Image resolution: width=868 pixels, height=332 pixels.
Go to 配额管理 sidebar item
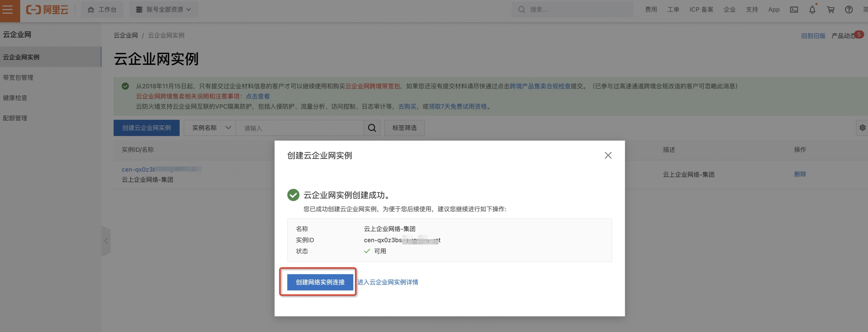(x=15, y=118)
